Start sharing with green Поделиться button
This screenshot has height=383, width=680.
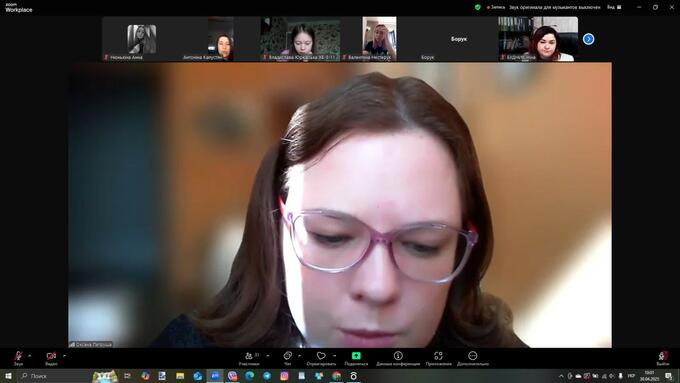pos(356,358)
